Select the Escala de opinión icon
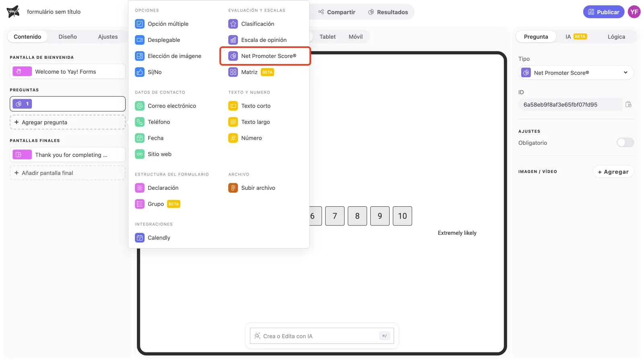 point(233,40)
